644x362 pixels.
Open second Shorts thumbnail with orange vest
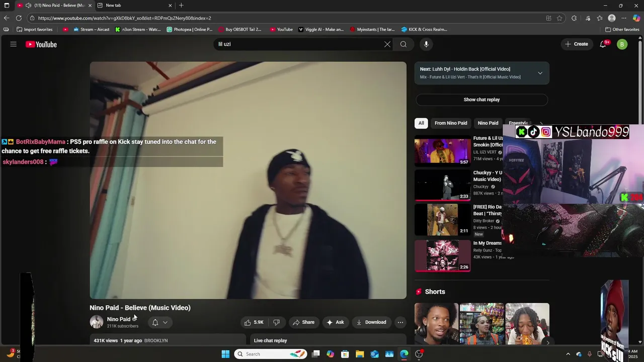click(x=481, y=323)
